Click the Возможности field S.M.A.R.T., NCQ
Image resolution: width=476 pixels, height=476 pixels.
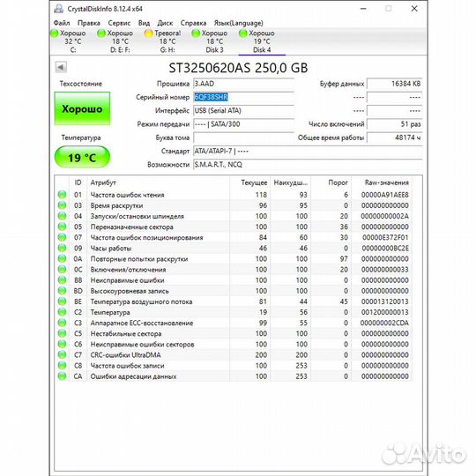(x=308, y=164)
